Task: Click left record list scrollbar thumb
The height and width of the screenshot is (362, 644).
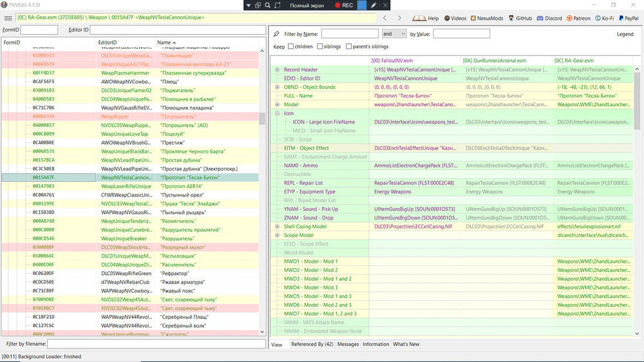Action: click(262, 119)
